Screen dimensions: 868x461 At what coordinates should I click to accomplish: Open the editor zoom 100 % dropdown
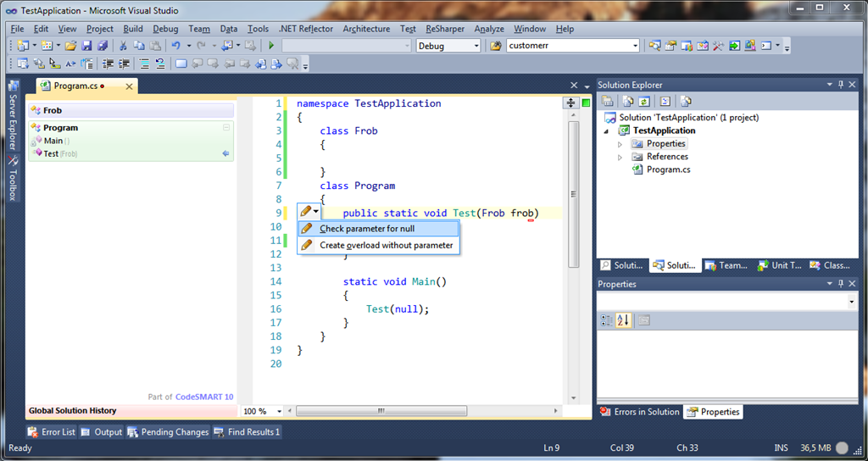pos(279,411)
